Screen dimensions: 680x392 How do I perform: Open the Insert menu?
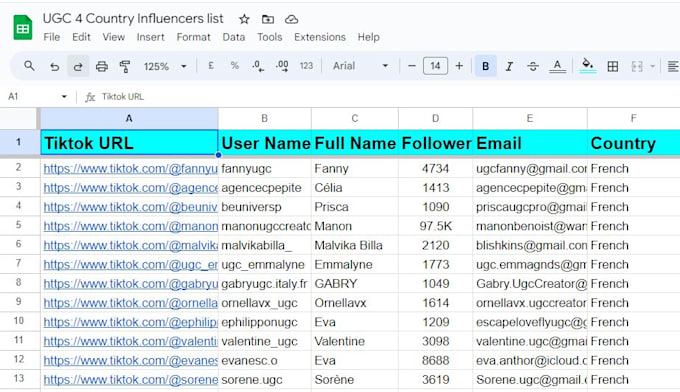pos(150,37)
